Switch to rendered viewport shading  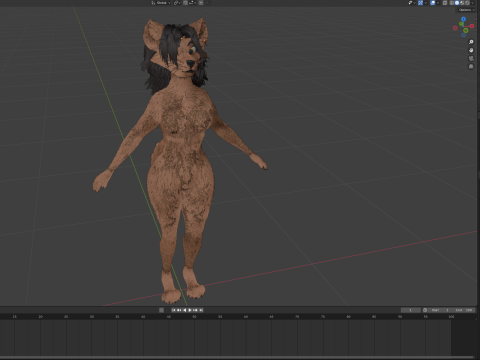[x=467, y=3]
